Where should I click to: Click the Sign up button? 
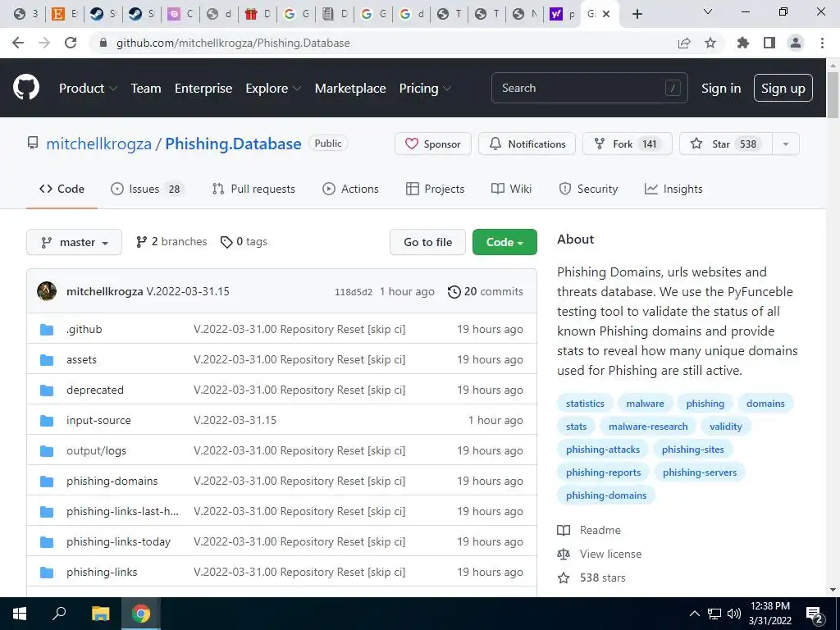[783, 88]
